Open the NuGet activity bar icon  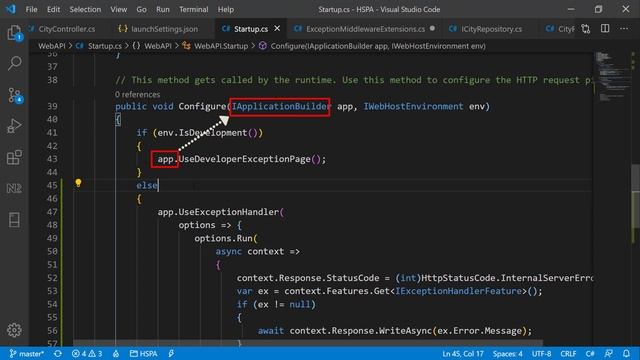tap(14, 188)
